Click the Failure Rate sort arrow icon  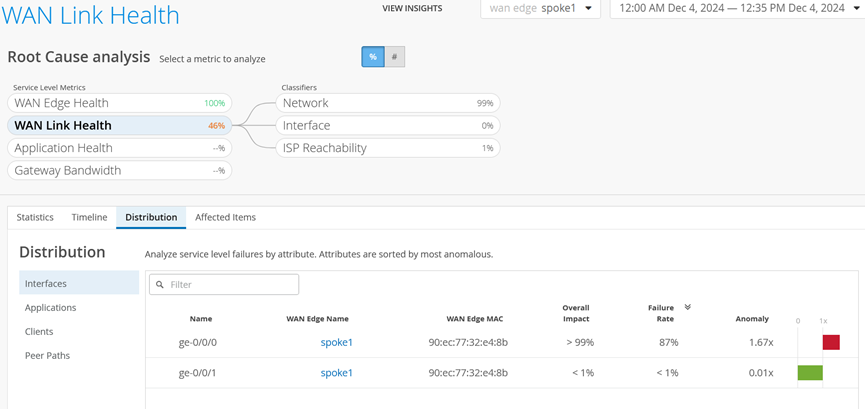[688, 307]
